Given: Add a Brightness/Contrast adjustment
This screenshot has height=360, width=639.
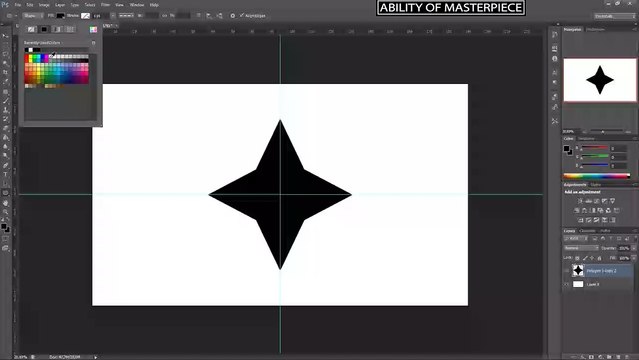Looking at the screenshot, I should (x=580, y=201).
